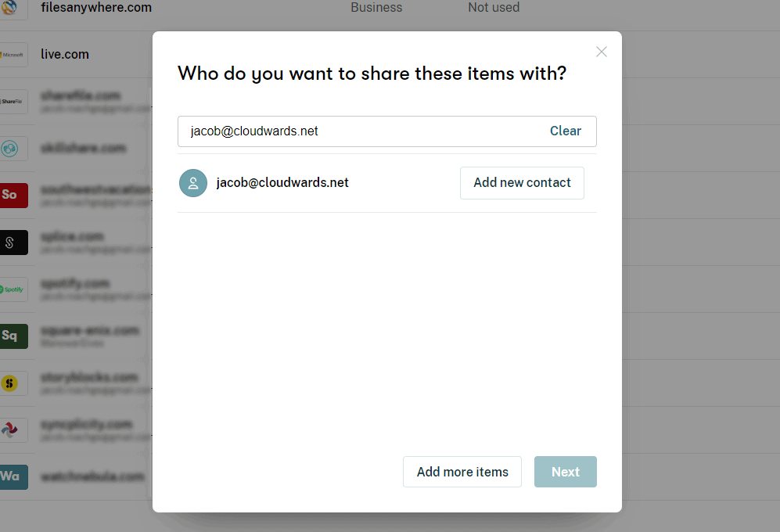This screenshot has height=532, width=780.
Task: Click the Skillshare site icon
Action: click(11, 149)
